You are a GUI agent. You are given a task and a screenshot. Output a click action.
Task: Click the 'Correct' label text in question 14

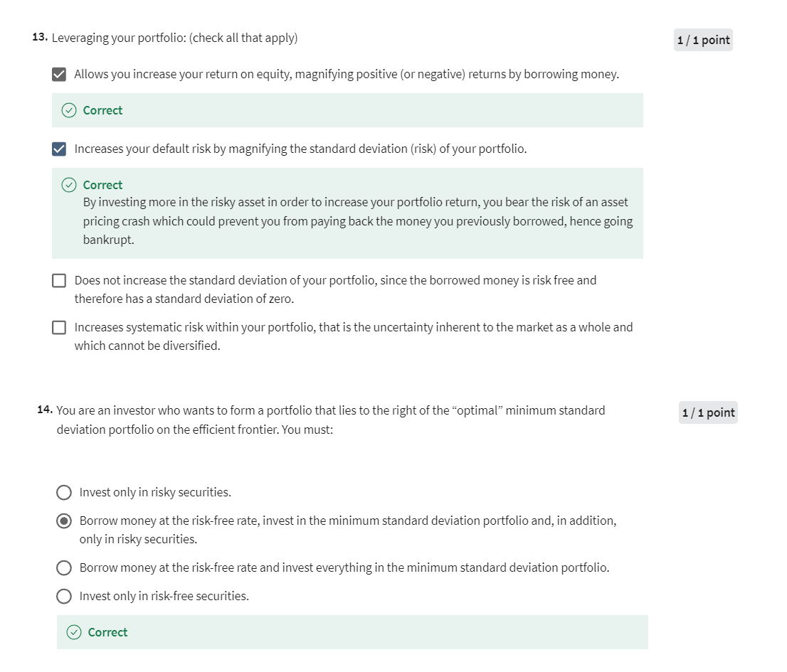coord(107,632)
